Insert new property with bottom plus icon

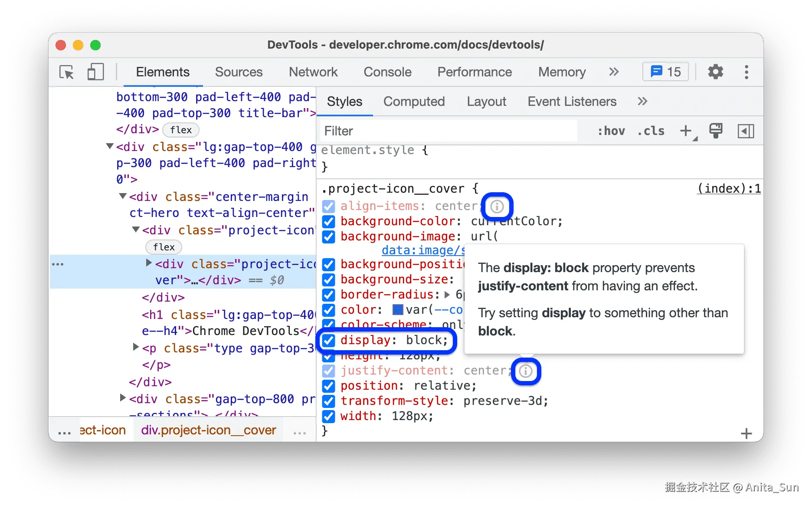746,434
